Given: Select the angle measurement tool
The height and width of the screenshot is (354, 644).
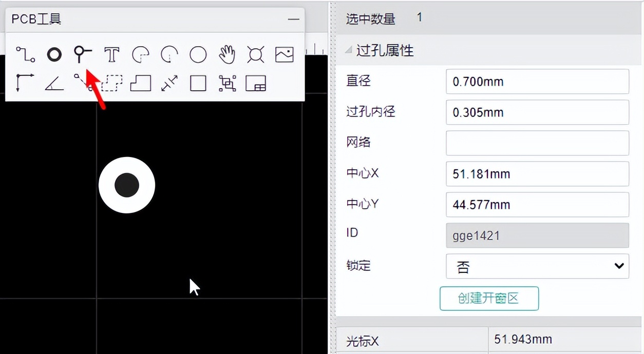Looking at the screenshot, I should click(x=54, y=83).
